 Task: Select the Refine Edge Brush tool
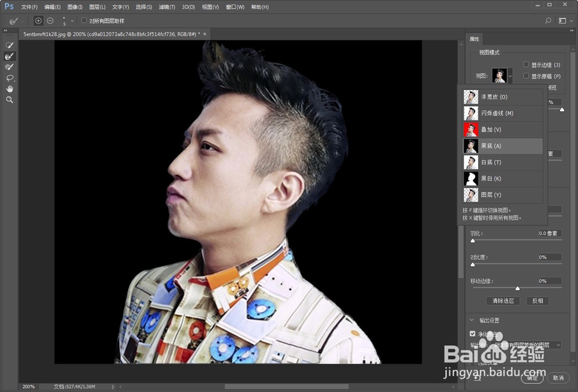[10, 56]
